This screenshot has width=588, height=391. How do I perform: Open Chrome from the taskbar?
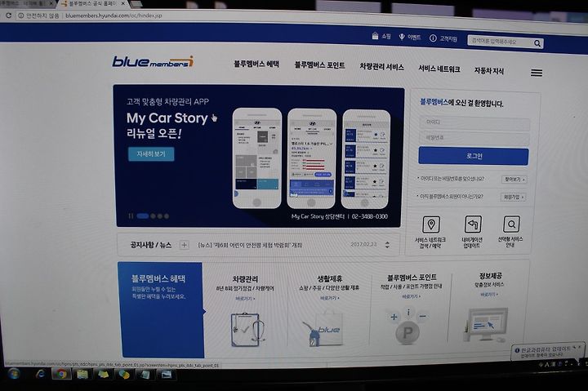coord(61,374)
